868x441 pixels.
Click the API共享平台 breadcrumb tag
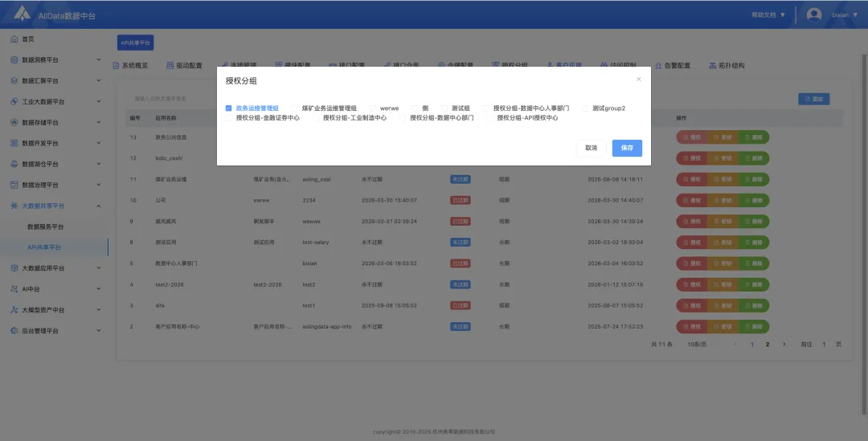tap(136, 43)
